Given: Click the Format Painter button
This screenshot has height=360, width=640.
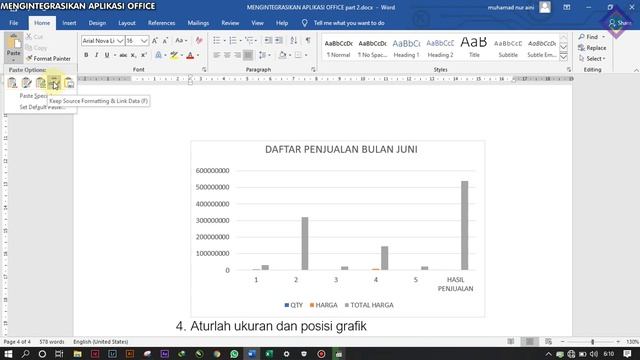Looking at the screenshot, I should pyautogui.click(x=48, y=58).
